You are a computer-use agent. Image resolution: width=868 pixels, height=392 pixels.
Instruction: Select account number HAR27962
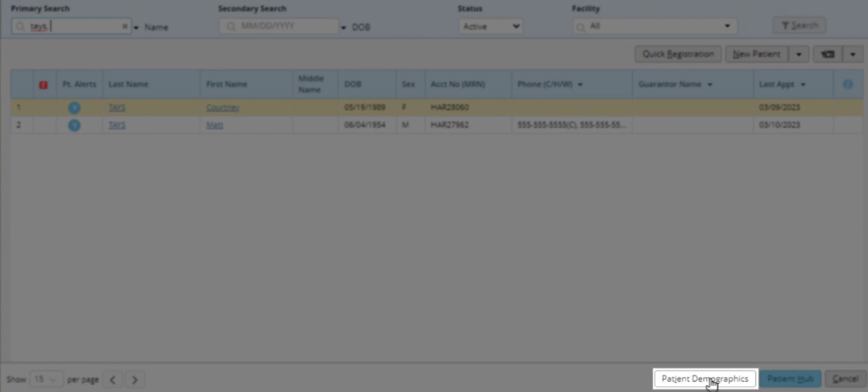coord(449,125)
